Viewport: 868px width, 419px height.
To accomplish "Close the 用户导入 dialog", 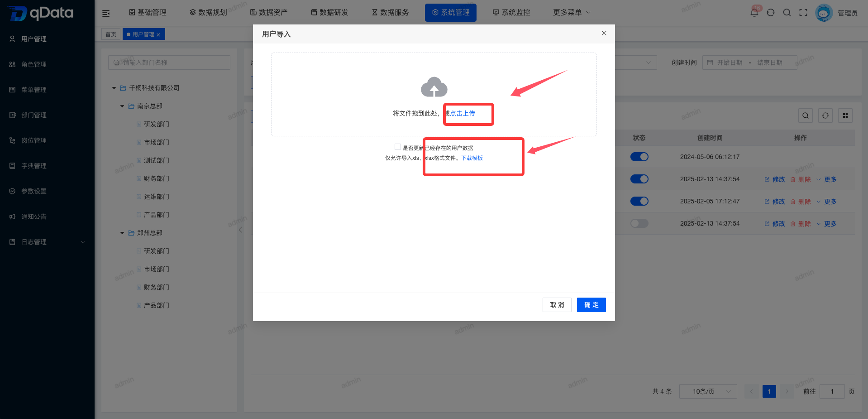I will 604,33.
